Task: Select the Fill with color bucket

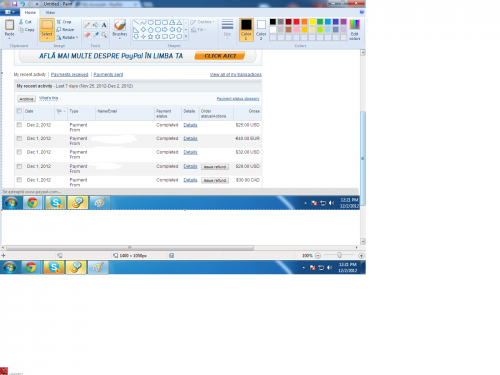Action: [x=95, y=25]
